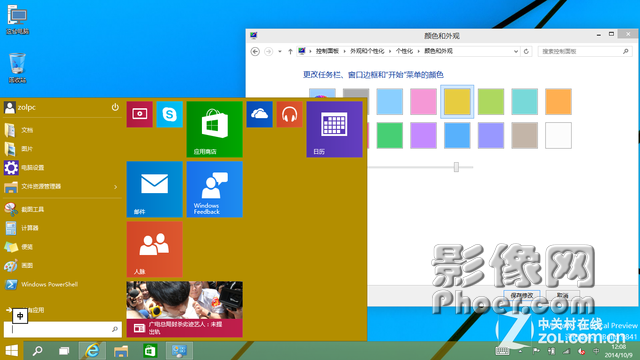Click search magnifier in Start search box
This screenshot has height=360, width=640.
pos(115,329)
